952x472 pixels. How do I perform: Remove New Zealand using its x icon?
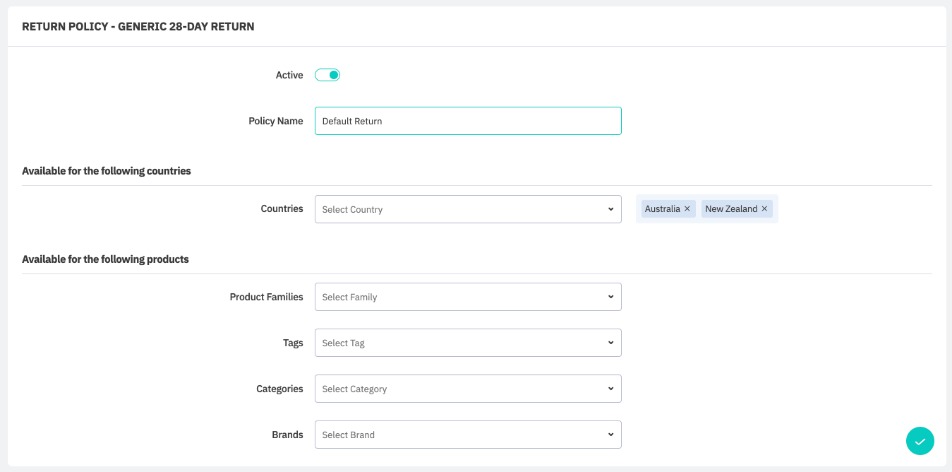tap(765, 209)
